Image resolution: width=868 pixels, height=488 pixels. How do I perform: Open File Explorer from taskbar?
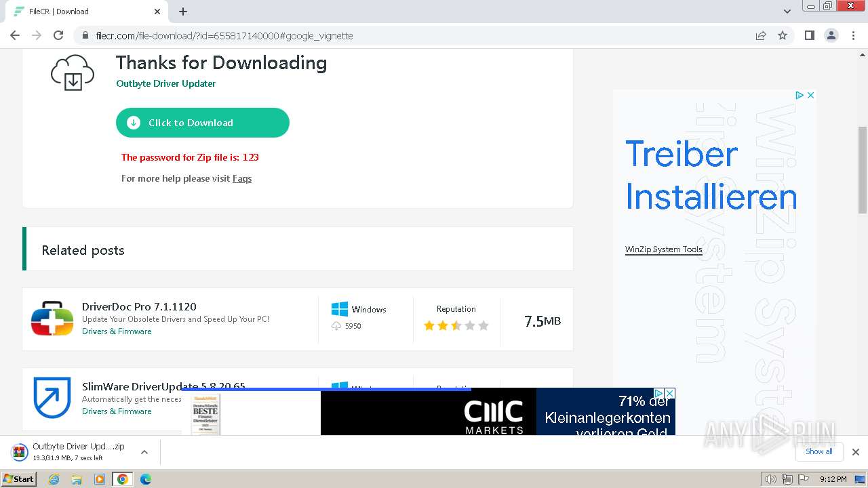77,479
